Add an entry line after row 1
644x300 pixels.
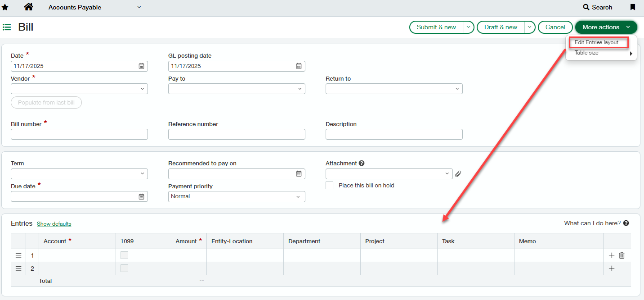click(x=611, y=255)
